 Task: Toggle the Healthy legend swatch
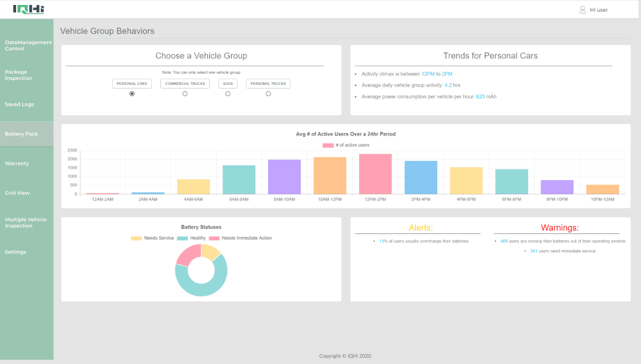pos(182,238)
